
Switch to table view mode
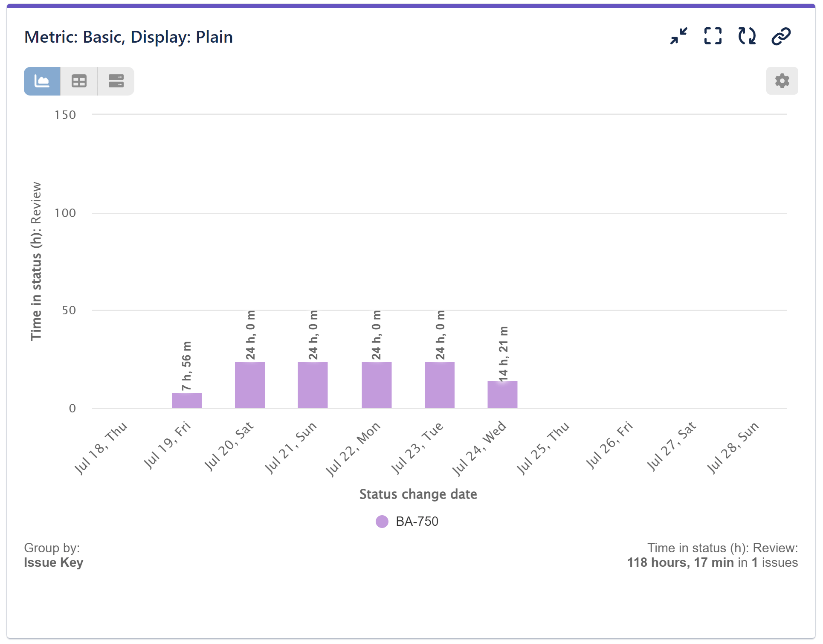coord(79,81)
